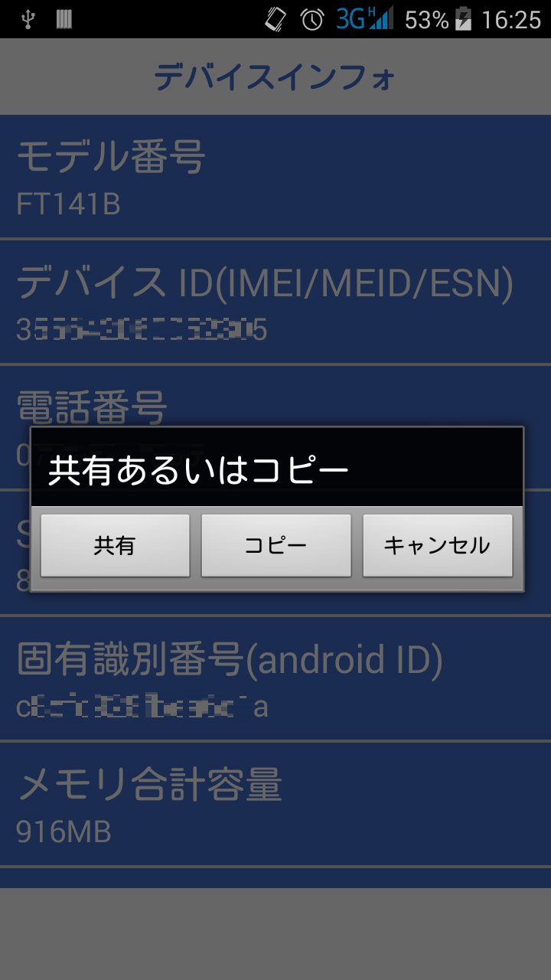Select the モデル番号 FT141B row
Screen dimensions: 551x980
275,176
